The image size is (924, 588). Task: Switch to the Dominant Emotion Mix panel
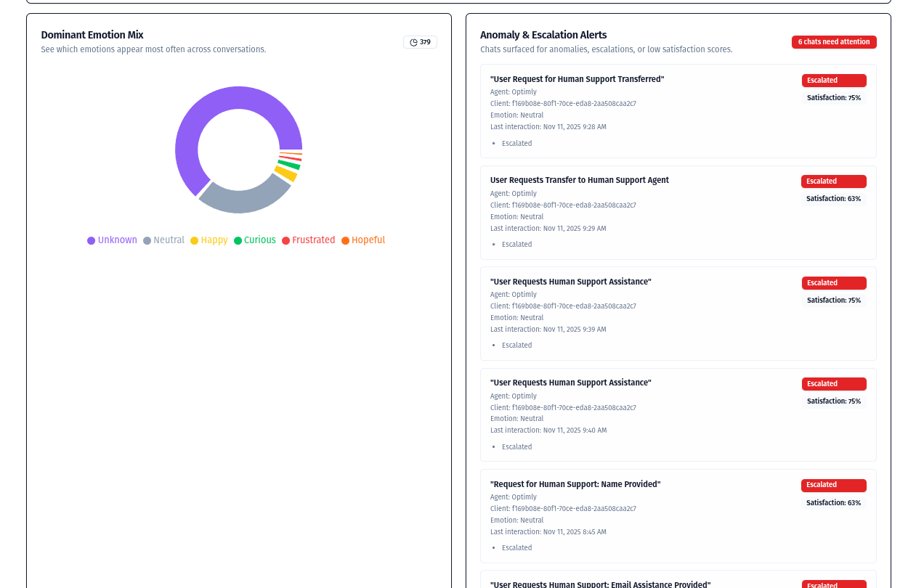pos(92,35)
